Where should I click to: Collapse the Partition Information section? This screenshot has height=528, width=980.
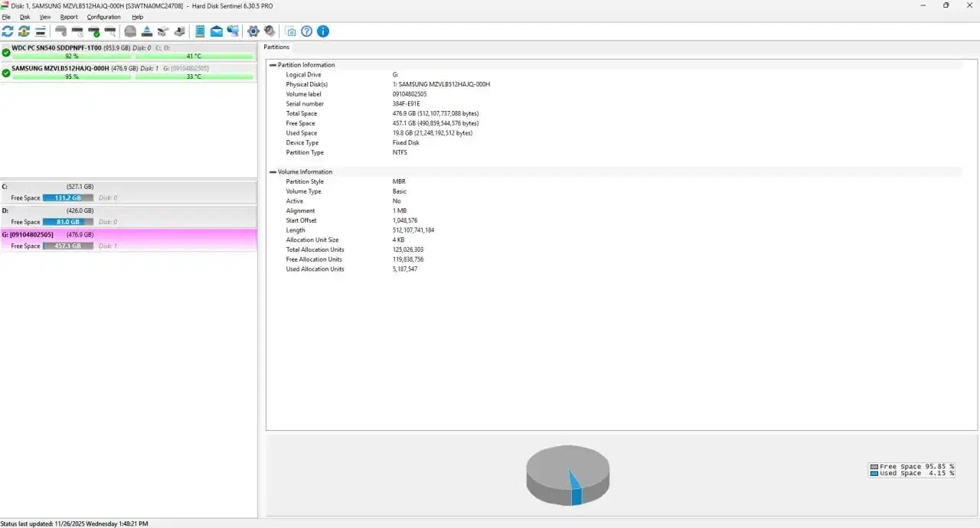[273, 65]
